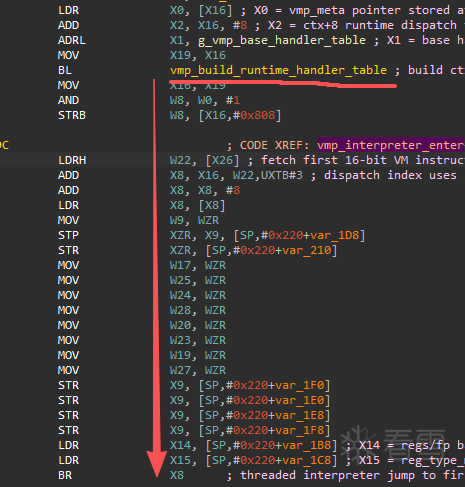Image resolution: width=465 pixels, height=487 pixels.
Task: Select the STP mnemonic
Action: [68, 235]
